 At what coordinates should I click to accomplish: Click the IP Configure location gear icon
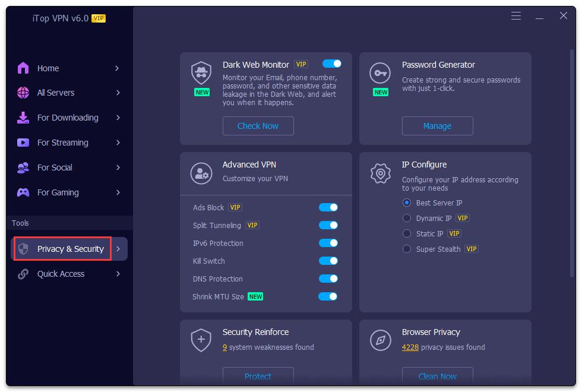click(x=381, y=173)
